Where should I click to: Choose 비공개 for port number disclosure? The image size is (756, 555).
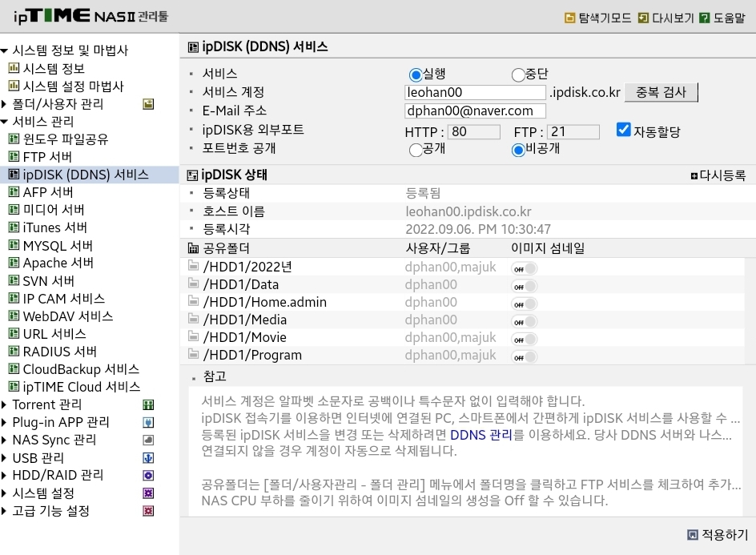pos(518,150)
